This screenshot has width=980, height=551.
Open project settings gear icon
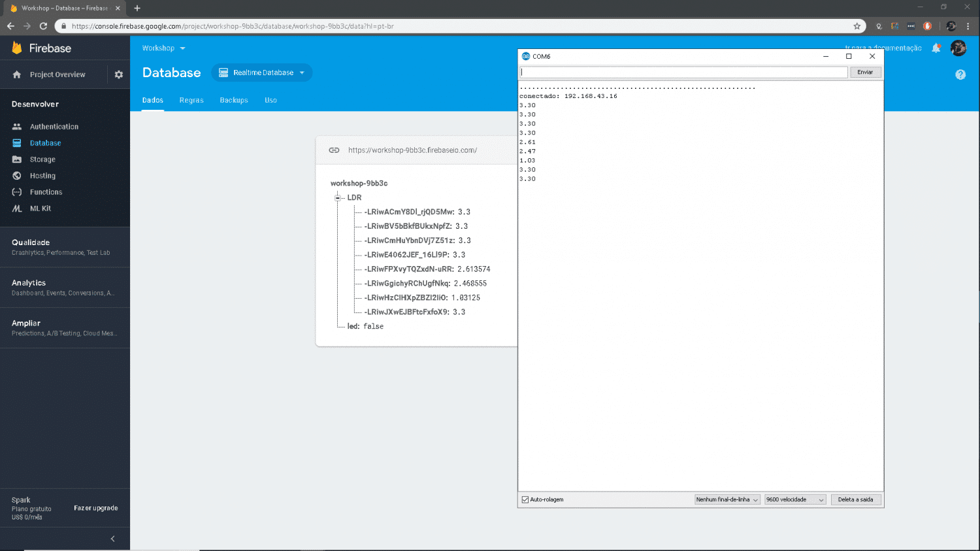(x=118, y=75)
